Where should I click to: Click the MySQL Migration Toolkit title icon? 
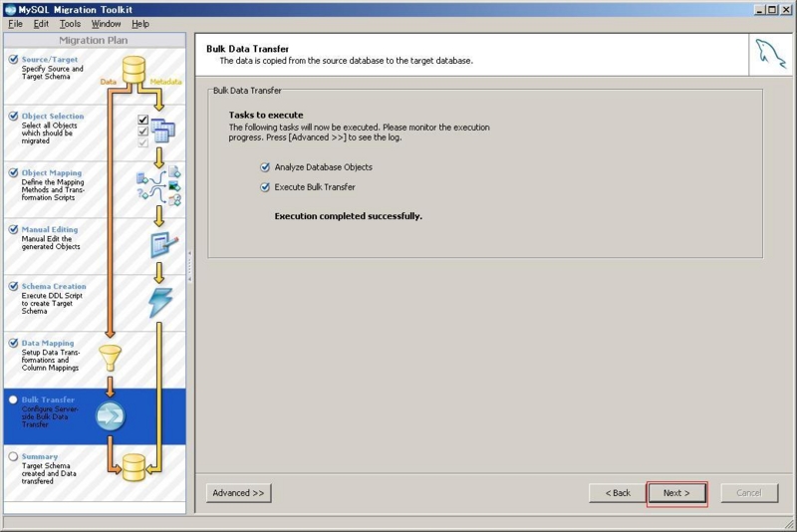[10, 10]
